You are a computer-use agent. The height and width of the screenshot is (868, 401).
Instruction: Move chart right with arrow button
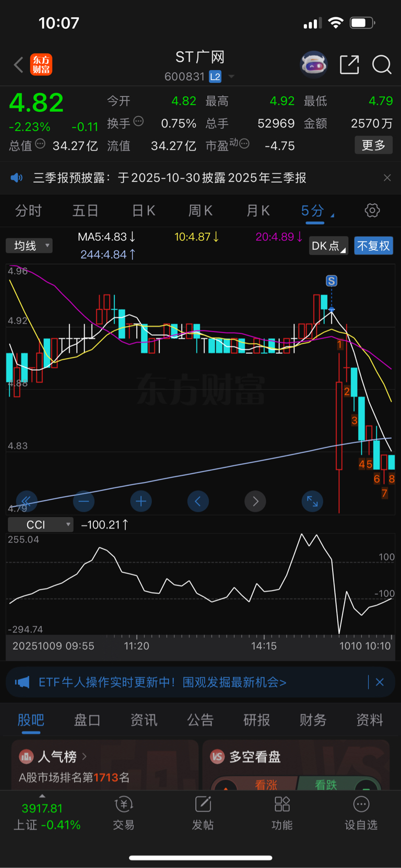255,501
